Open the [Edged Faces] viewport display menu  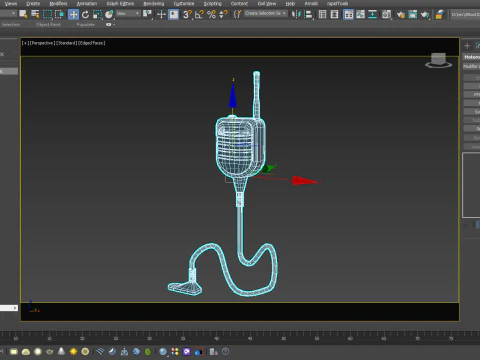click(x=92, y=43)
